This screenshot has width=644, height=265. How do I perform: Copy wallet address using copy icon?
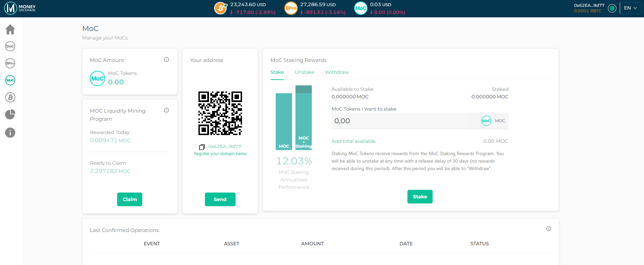202,147
